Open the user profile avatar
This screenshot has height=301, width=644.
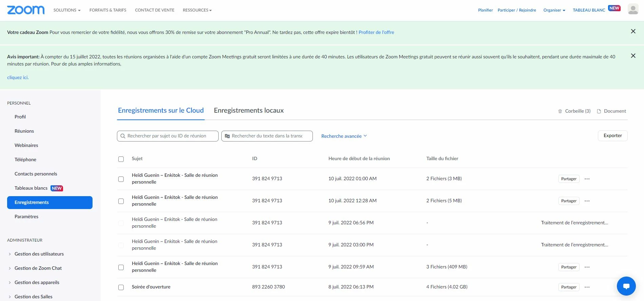click(x=633, y=9)
